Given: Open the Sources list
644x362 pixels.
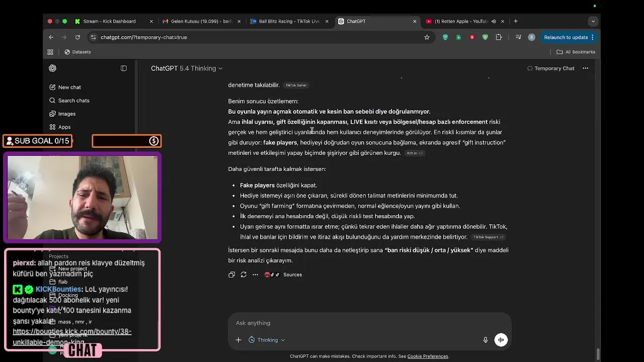Looking at the screenshot, I should (x=283, y=275).
